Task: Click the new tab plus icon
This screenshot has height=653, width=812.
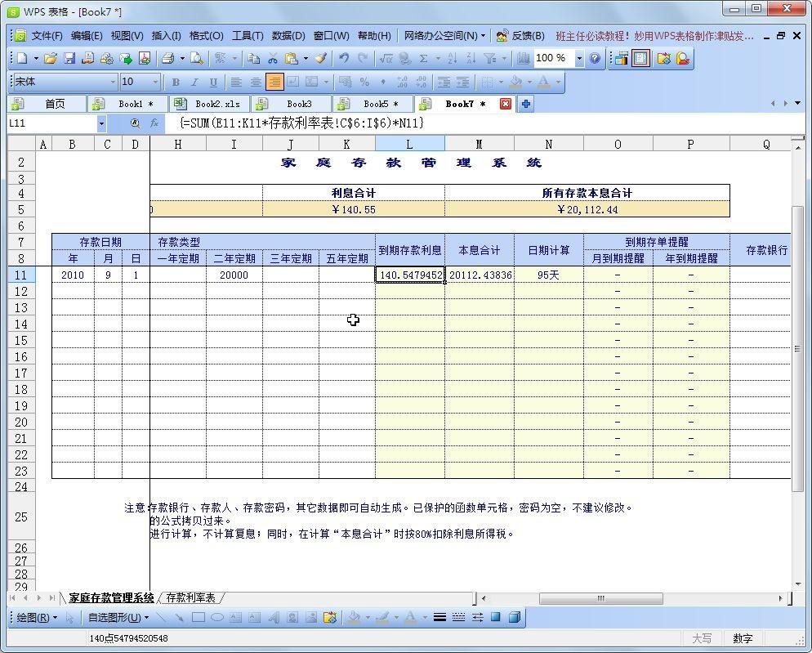Action: [x=526, y=104]
